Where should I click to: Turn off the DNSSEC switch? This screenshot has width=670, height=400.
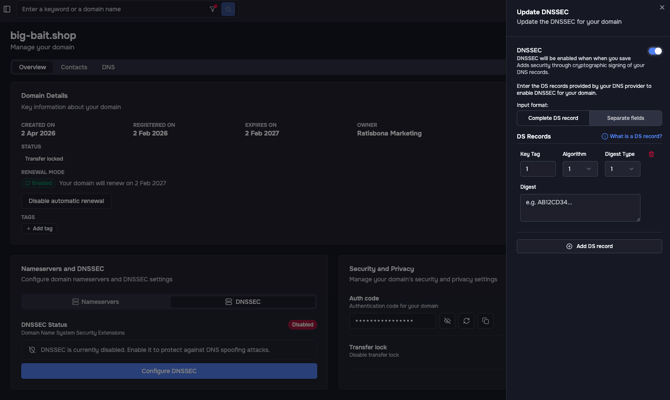655,51
